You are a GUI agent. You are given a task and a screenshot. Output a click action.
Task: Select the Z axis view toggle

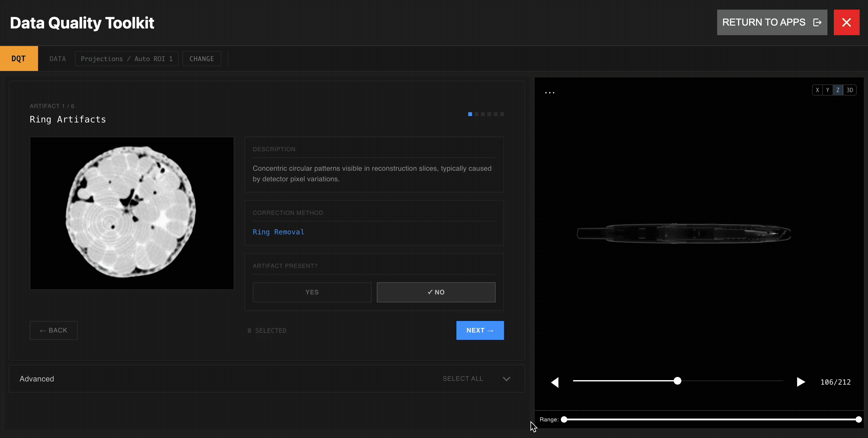[838, 90]
